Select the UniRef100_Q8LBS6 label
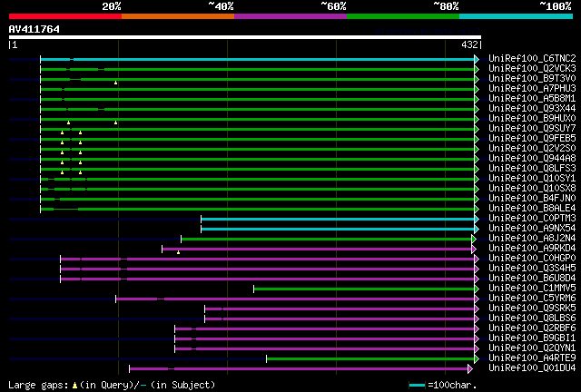The image size is (581, 392). (532, 318)
